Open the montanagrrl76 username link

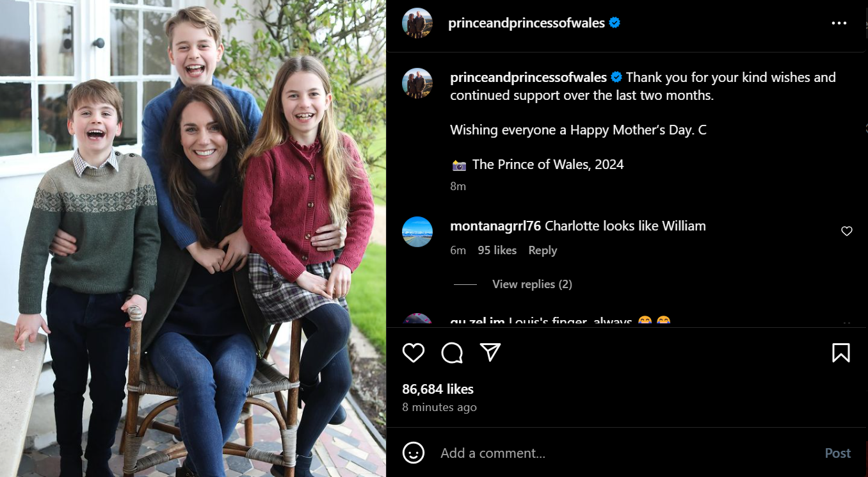[x=495, y=226]
